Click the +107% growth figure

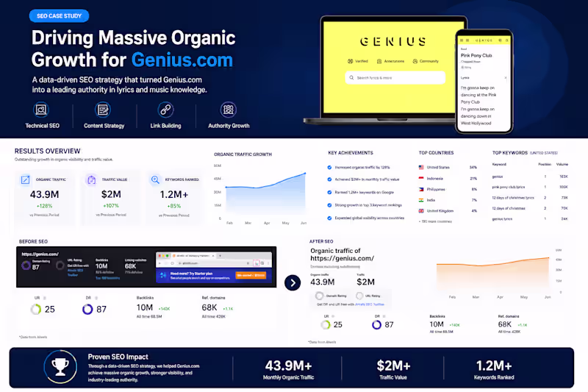pos(111,206)
